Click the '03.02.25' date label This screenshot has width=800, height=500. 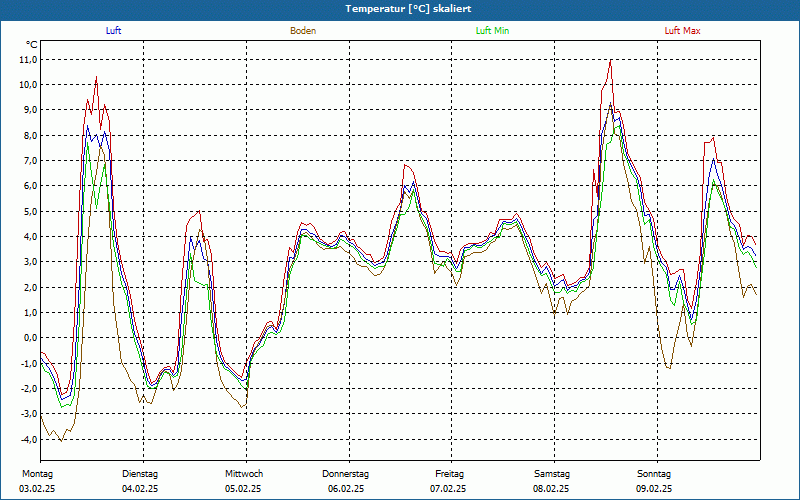click(x=37, y=489)
